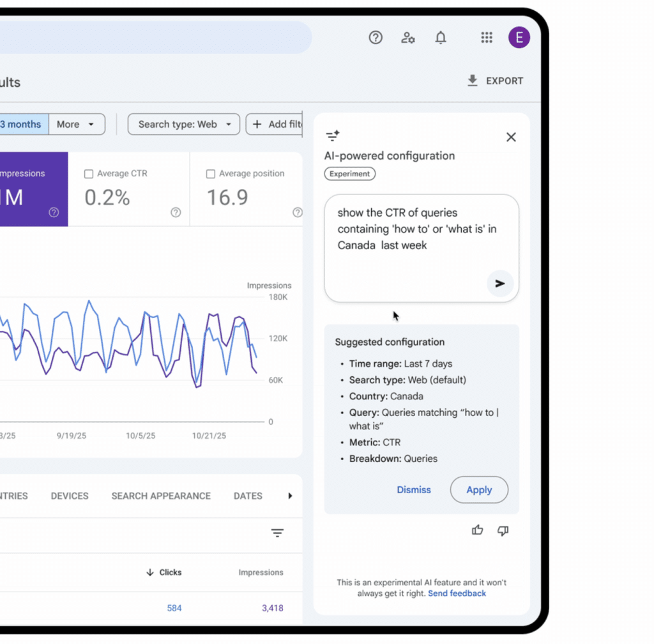This screenshot has height=644, width=654.
Task: Send the AI configuration prompt
Action: [x=499, y=284]
